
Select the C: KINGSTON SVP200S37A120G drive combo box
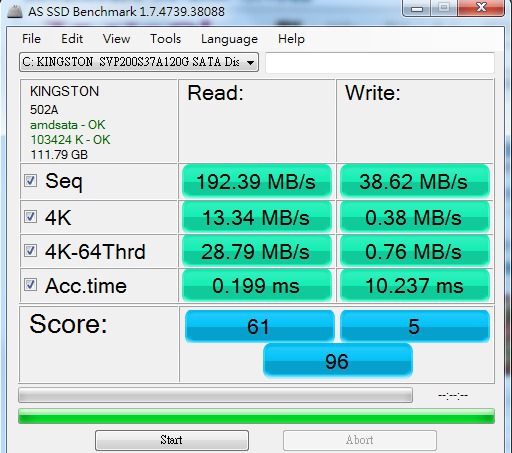pyautogui.click(x=139, y=62)
